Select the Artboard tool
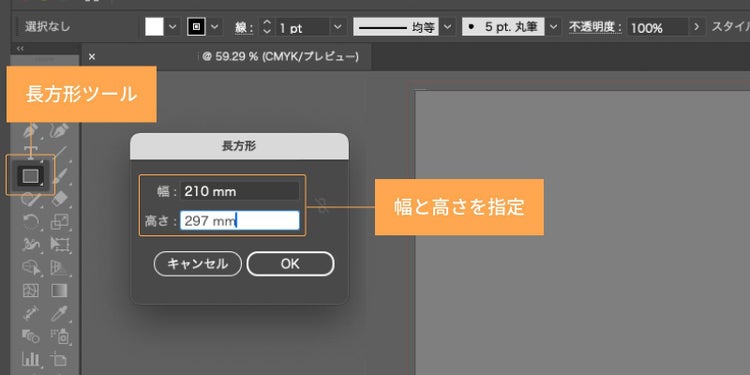 pyautogui.click(x=60, y=359)
